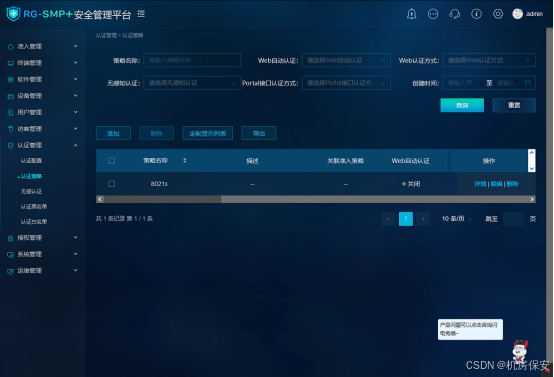Open the 10 条/页 page size dropdown
Viewport: 554px width, 377px height.
point(456,219)
